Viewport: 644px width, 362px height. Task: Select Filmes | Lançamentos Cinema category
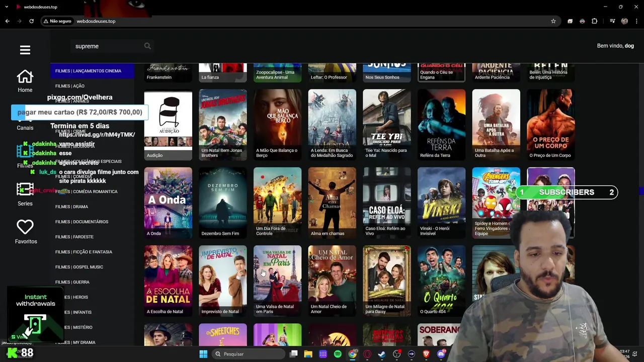point(92,71)
